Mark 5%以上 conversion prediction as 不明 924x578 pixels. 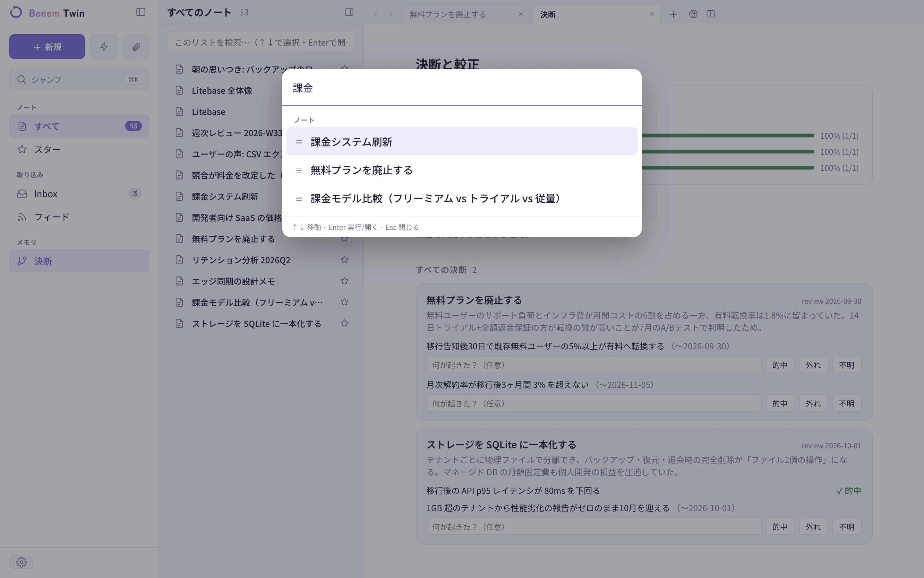pos(846,365)
